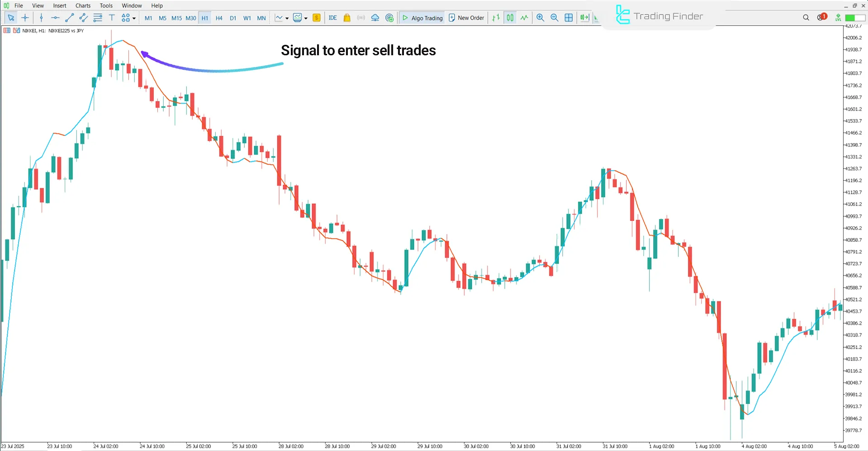
Task: Click the New Order button
Action: tap(466, 18)
